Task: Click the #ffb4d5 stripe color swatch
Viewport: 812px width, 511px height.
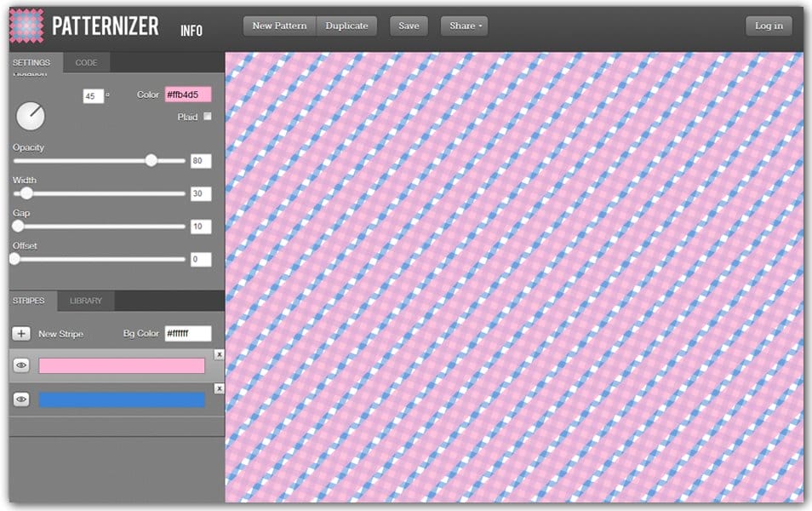Action: click(188, 94)
